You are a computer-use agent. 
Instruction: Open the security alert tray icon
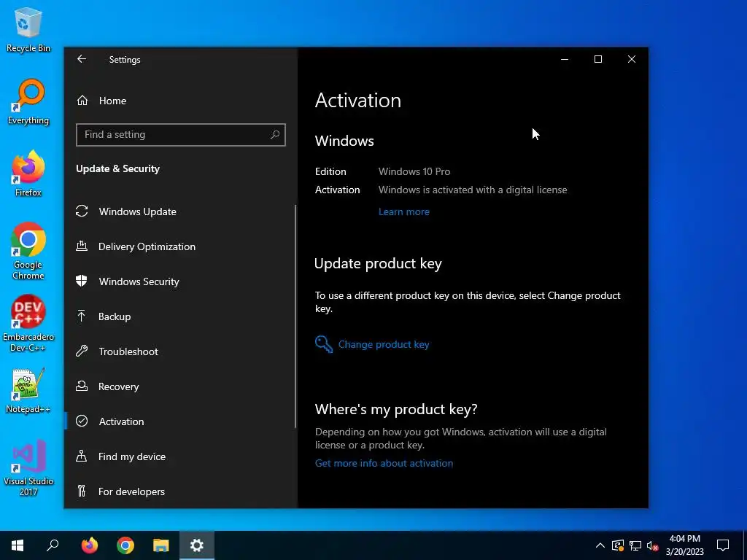(x=618, y=545)
